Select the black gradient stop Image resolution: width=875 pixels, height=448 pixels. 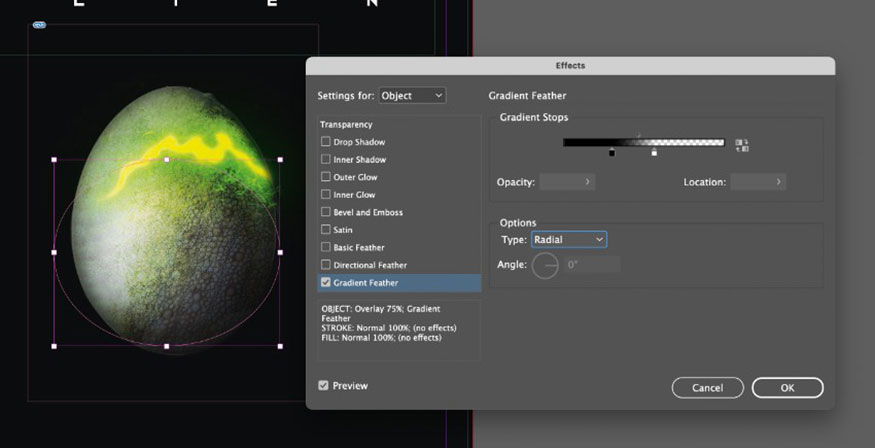(x=612, y=152)
